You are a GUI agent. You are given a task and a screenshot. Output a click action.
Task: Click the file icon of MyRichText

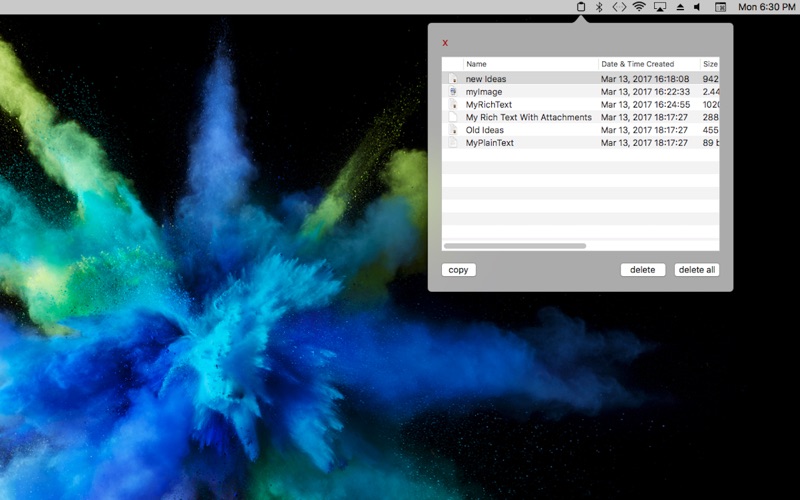click(453, 104)
